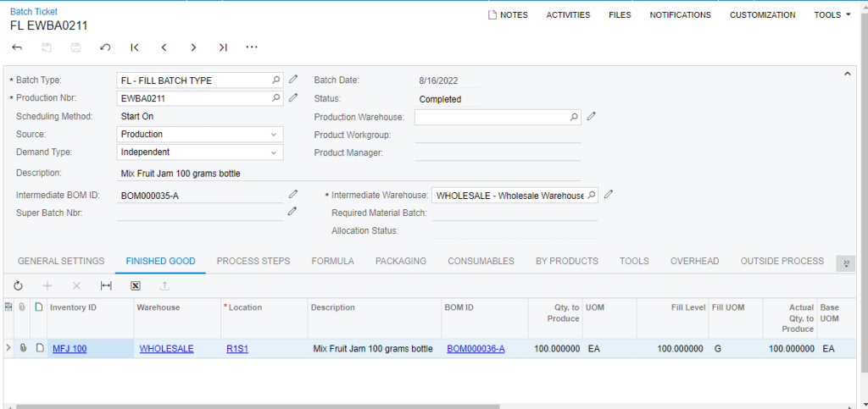Viewport: 868px width, 409px height.
Task: Click the grid upload icon
Action: coord(164,285)
